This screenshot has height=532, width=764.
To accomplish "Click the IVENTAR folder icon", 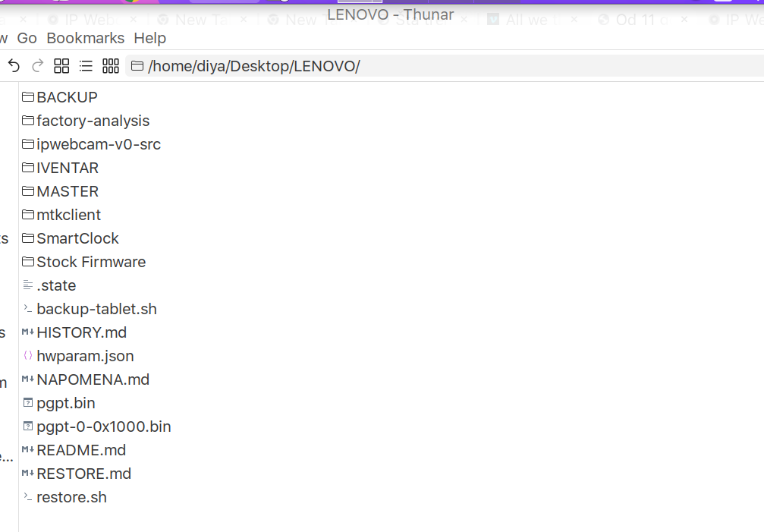I will [x=28, y=168].
